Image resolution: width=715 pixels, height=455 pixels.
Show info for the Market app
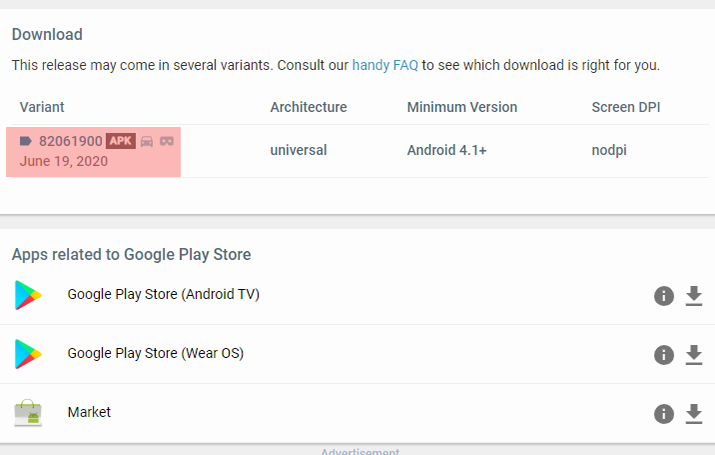(664, 414)
